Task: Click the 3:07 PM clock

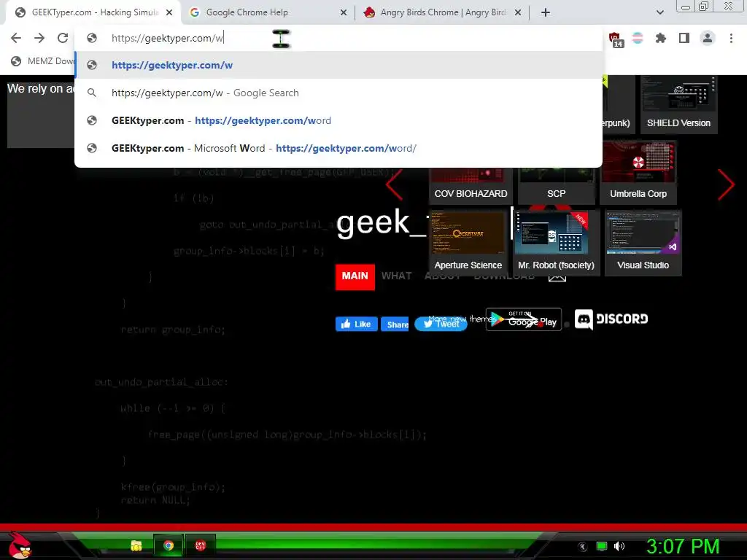Action: pyautogui.click(x=683, y=546)
